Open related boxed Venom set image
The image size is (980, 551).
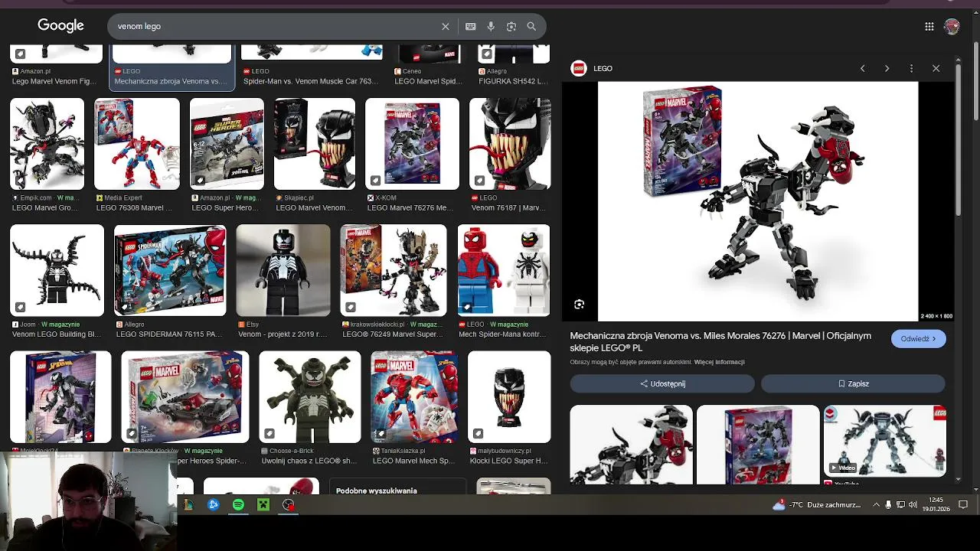pos(758,445)
